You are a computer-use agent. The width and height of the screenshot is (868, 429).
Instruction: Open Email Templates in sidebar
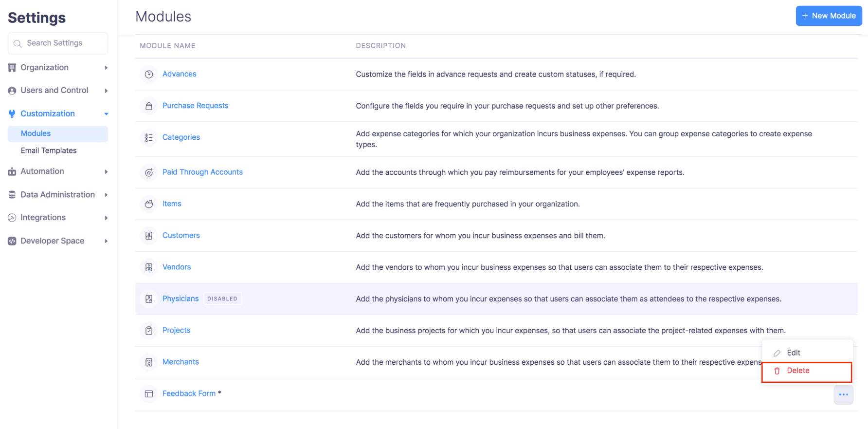[49, 150]
